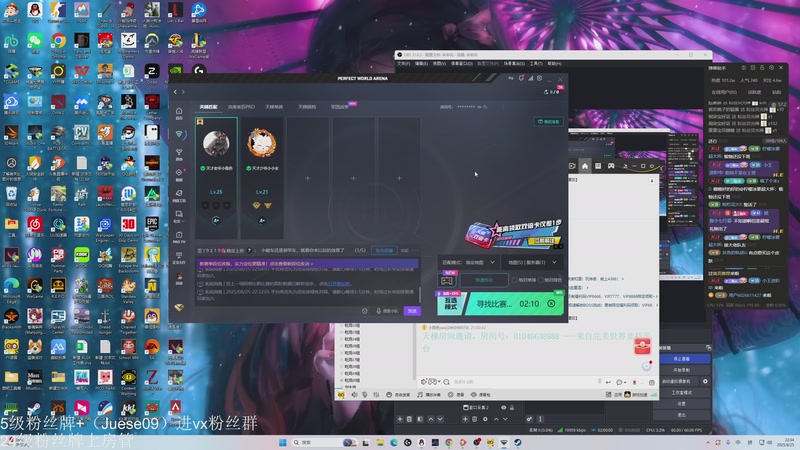Open Steam from Windows taskbar
This screenshot has width=800, height=450.
pos(517,442)
